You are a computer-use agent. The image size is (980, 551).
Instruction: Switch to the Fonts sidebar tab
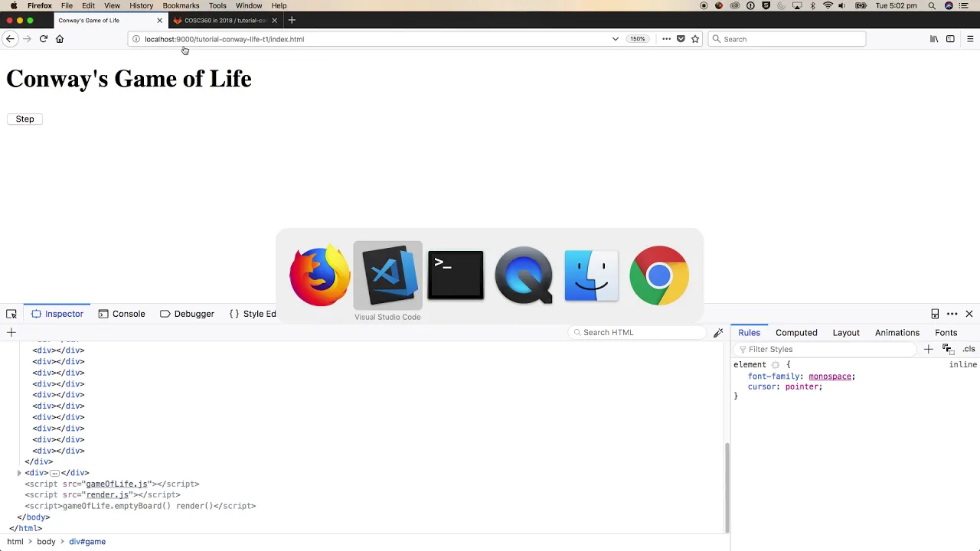[946, 333]
